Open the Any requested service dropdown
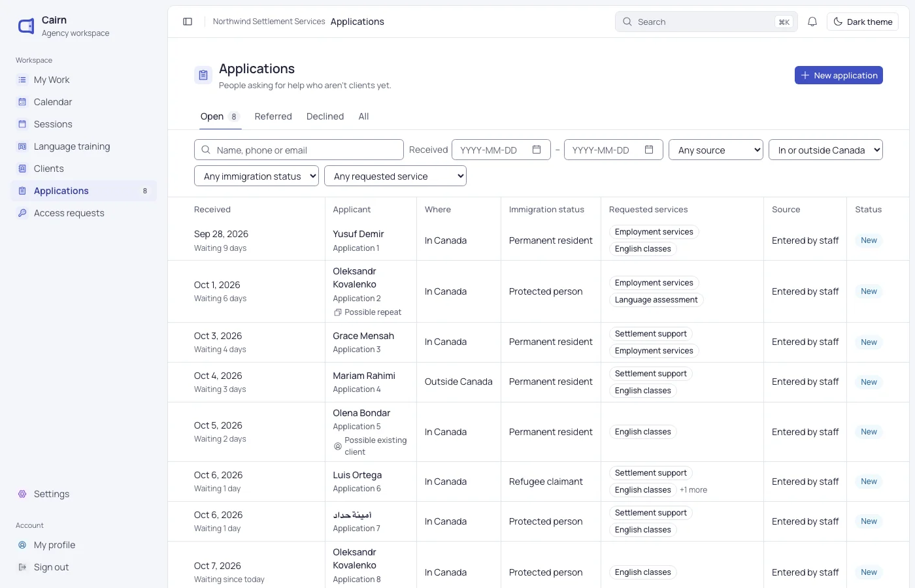 [395, 176]
